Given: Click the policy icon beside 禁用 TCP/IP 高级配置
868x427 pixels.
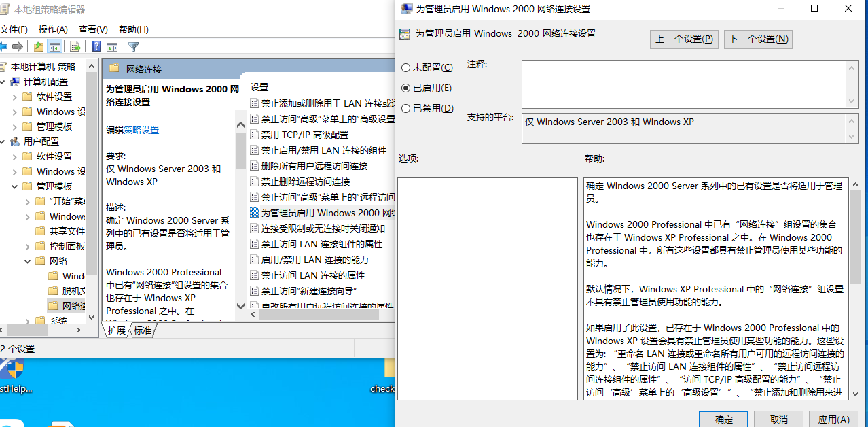Looking at the screenshot, I should pos(255,135).
